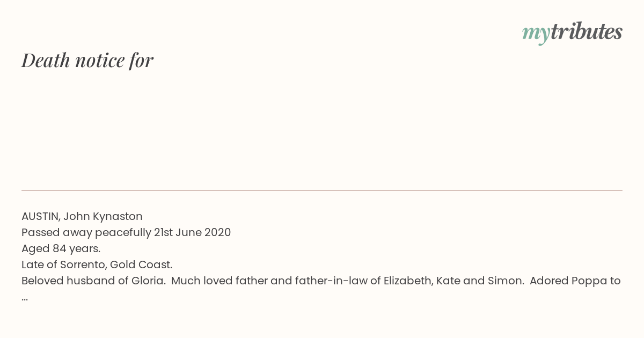The width and height of the screenshot is (644, 338).
Task: Click the 'Elizabeth, Kate and Simon' names
Action: click(x=453, y=281)
